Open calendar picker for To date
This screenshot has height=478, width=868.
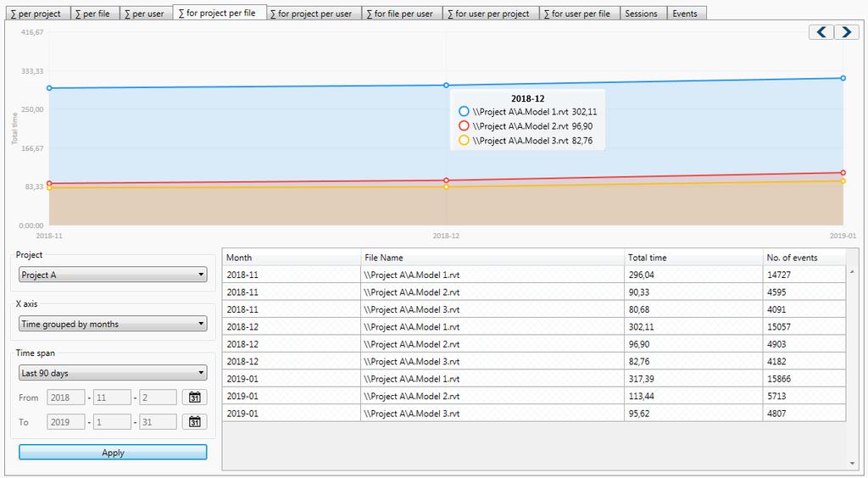194,421
